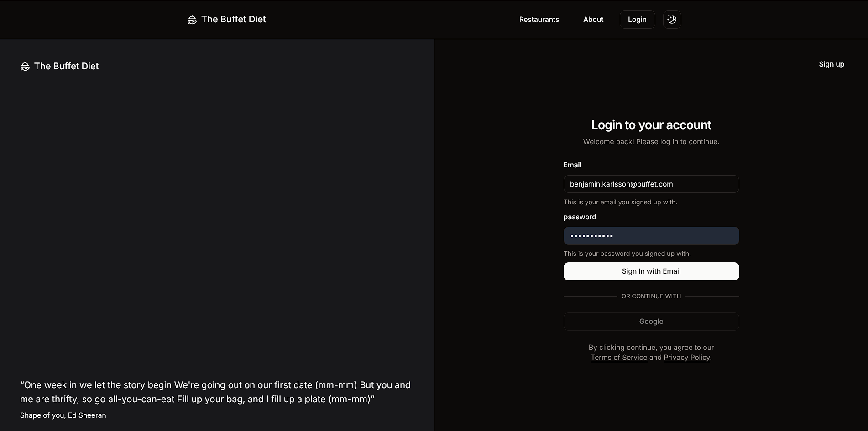Select the buffet dish icon on the left panel
Screen dimensions: 868x431
[x=25, y=66]
